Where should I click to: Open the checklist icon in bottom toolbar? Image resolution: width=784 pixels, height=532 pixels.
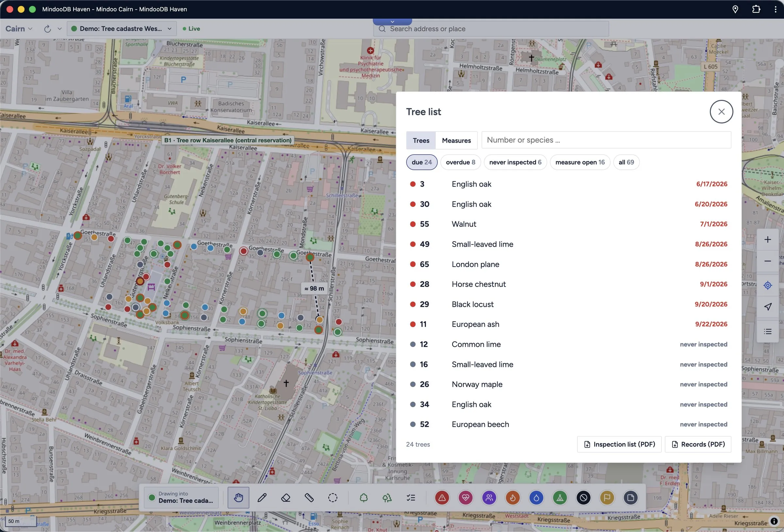(411, 498)
